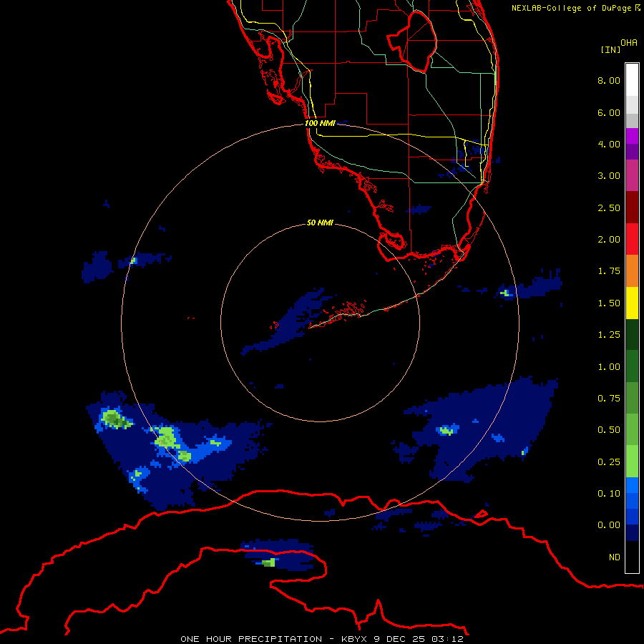The height and width of the screenshot is (644, 644).
Task: Click the 3.00 scale value
Action: click(x=609, y=176)
